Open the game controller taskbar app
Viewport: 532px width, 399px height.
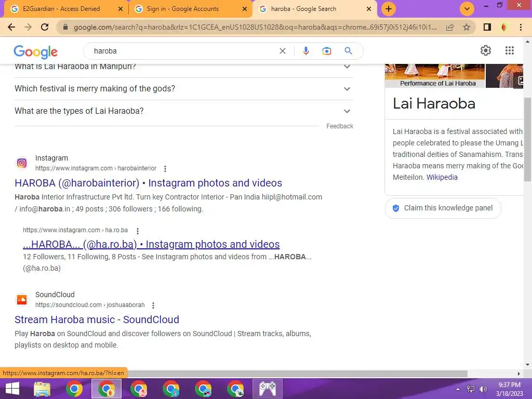tap(268, 389)
